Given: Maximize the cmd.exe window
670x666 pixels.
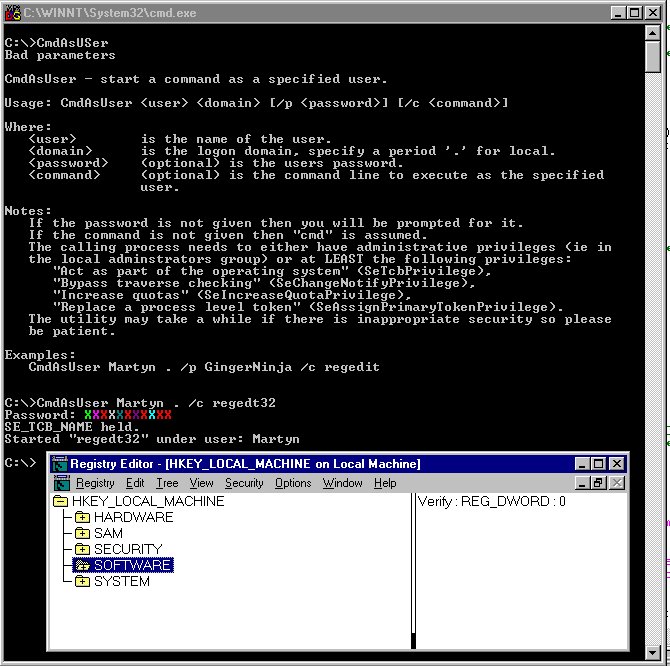Looking at the screenshot, I should pyautogui.click(x=634, y=13).
